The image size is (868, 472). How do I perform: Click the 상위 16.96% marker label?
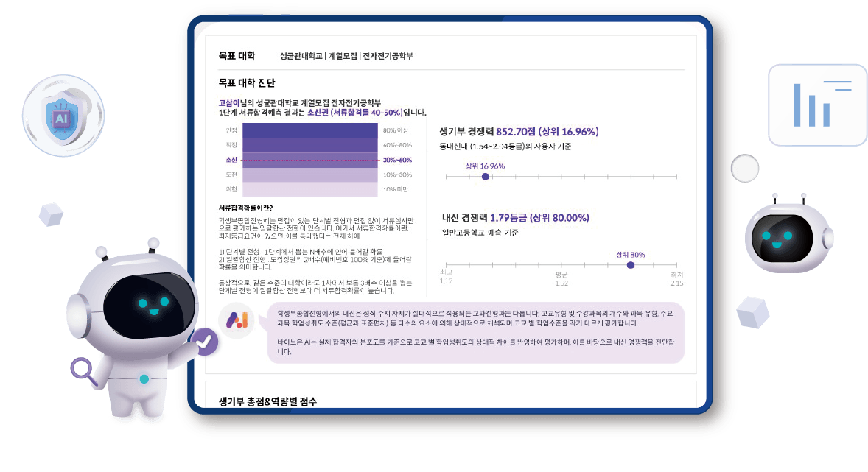click(x=485, y=166)
